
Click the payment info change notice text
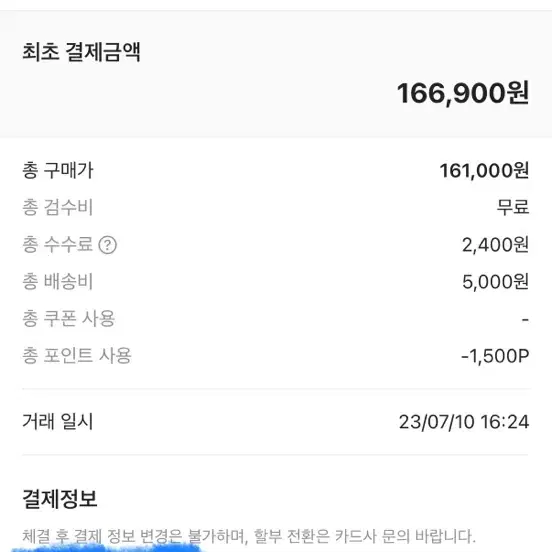(249, 536)
